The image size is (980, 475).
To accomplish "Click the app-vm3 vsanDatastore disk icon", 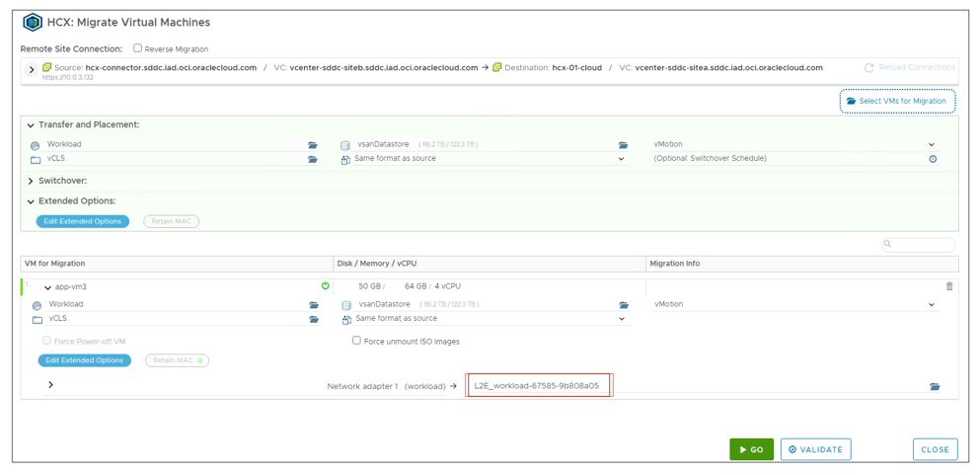I will click(x=345, y=305).
